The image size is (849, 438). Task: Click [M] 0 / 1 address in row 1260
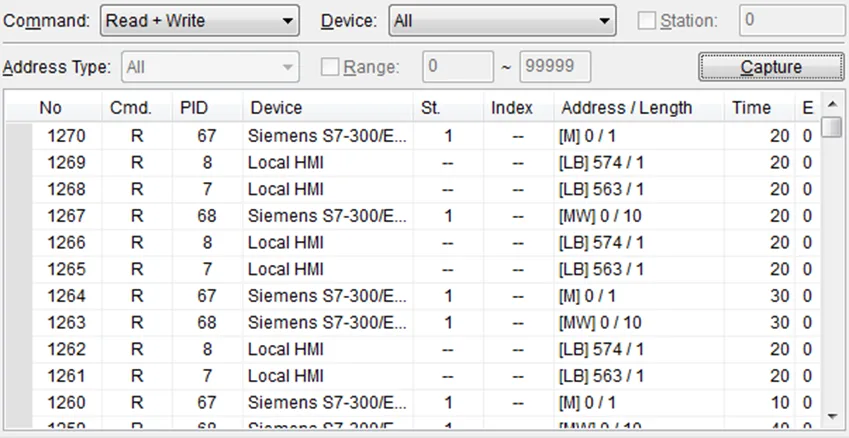point(587,403)
